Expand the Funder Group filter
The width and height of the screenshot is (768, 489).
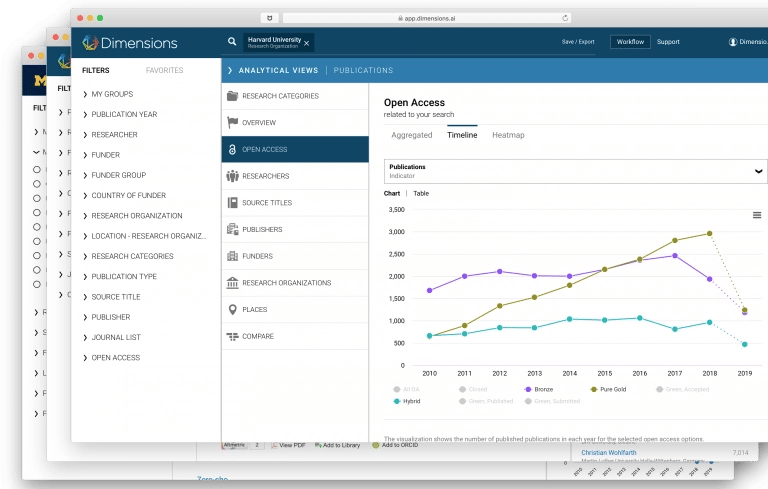[118, 175]
